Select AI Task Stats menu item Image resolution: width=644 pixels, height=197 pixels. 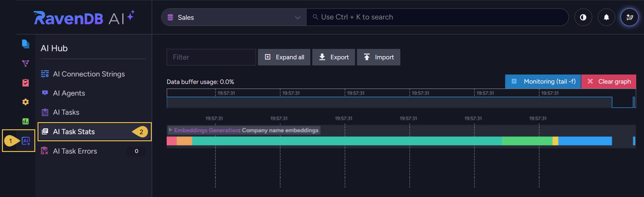coord(94,132)
